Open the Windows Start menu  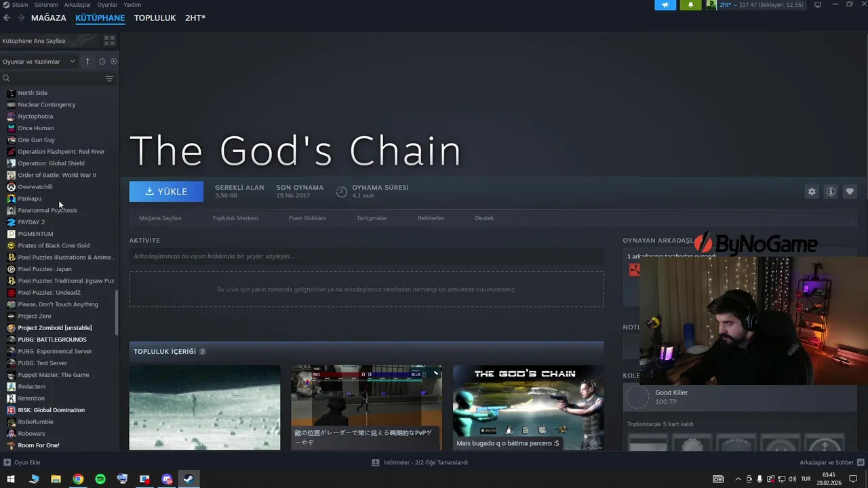[11, 479]
